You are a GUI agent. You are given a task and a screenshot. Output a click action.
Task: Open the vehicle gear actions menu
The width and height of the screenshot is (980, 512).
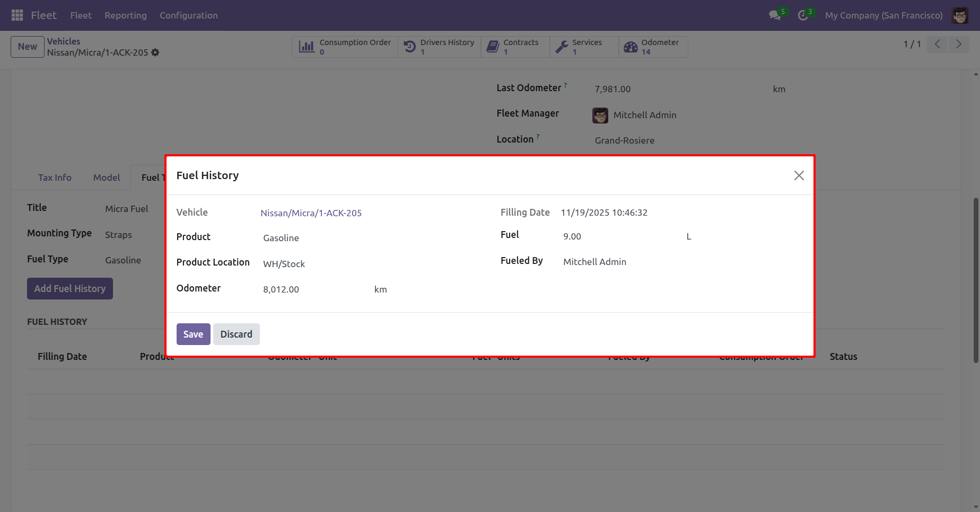point(155,52)
